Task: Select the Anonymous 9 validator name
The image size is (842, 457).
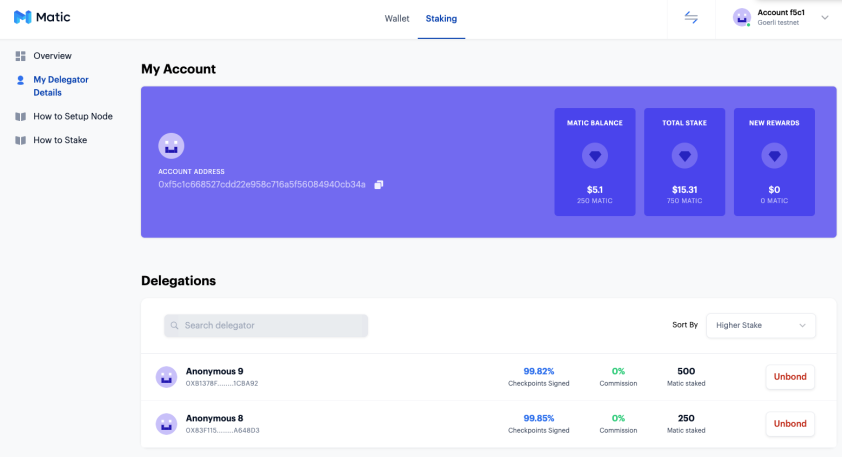Action: point(214,371)
